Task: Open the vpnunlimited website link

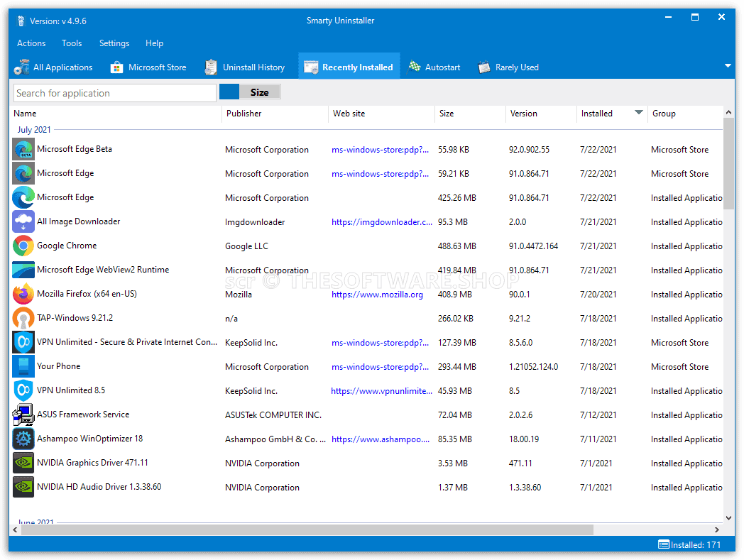Action: (x=381, y=391)
